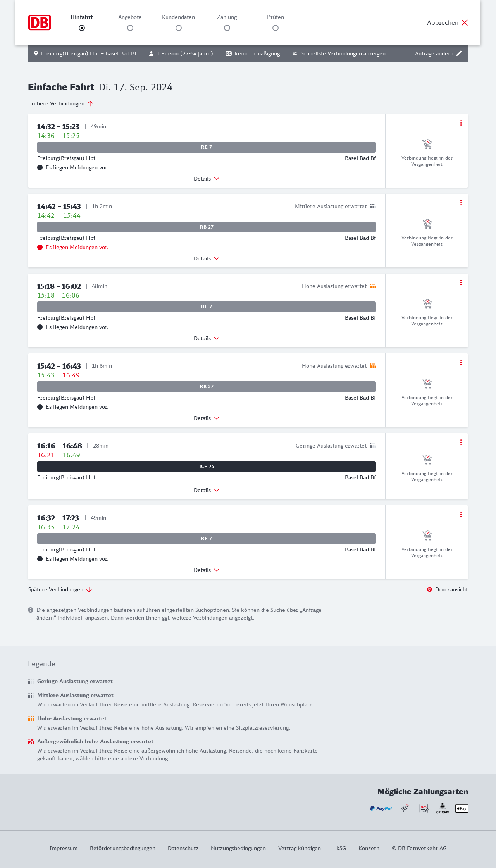496x868 pixels.
Task: Open three-dot menu for the 14:32 connection
Action: 461,123
